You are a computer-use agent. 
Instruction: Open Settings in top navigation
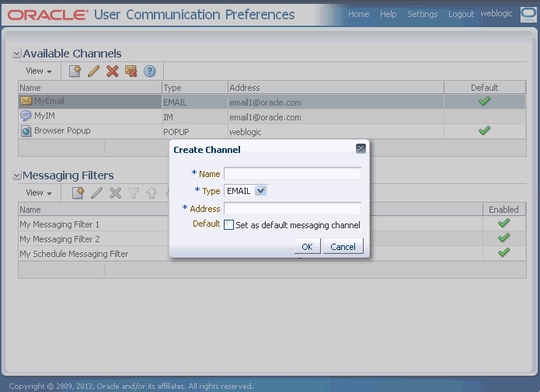coord(422,14)
